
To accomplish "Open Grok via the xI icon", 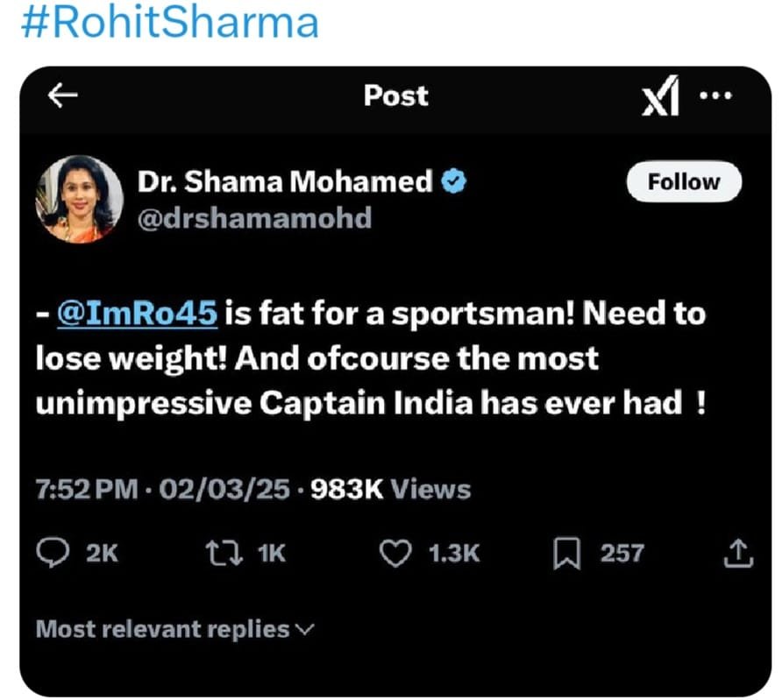I will [660, 98].
